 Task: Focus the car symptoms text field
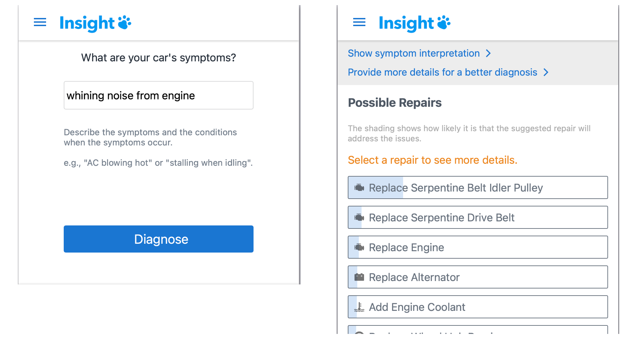click(x=159, y=95)
